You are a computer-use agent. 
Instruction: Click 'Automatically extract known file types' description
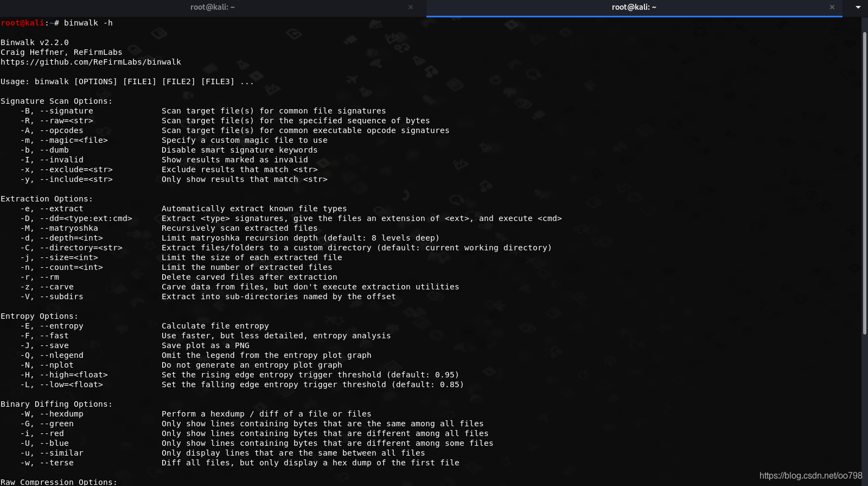[x=254, y=209]
